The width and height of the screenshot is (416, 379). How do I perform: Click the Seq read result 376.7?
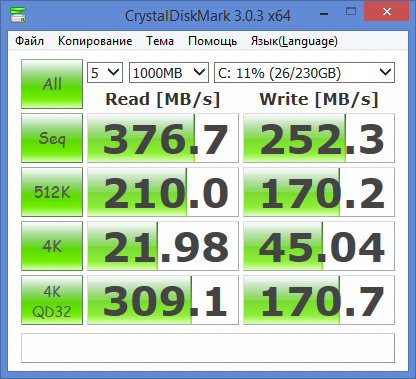pyautogui.click(x=163, y=138)
